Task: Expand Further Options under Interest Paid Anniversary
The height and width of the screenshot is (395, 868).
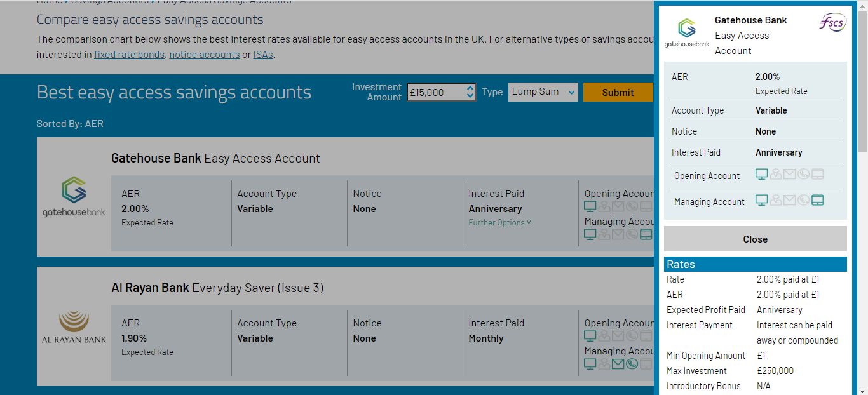Action: pyautogui.click(x=500, y=222)
